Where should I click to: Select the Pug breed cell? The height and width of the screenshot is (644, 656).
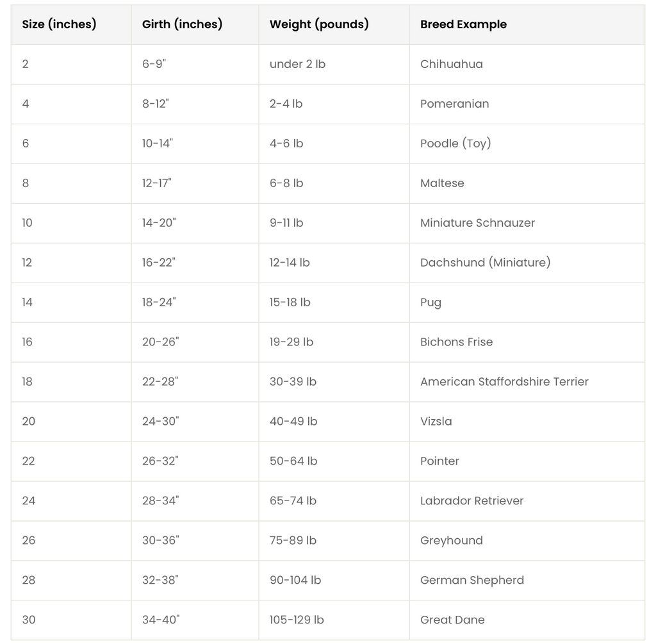[x=527, y=302]
